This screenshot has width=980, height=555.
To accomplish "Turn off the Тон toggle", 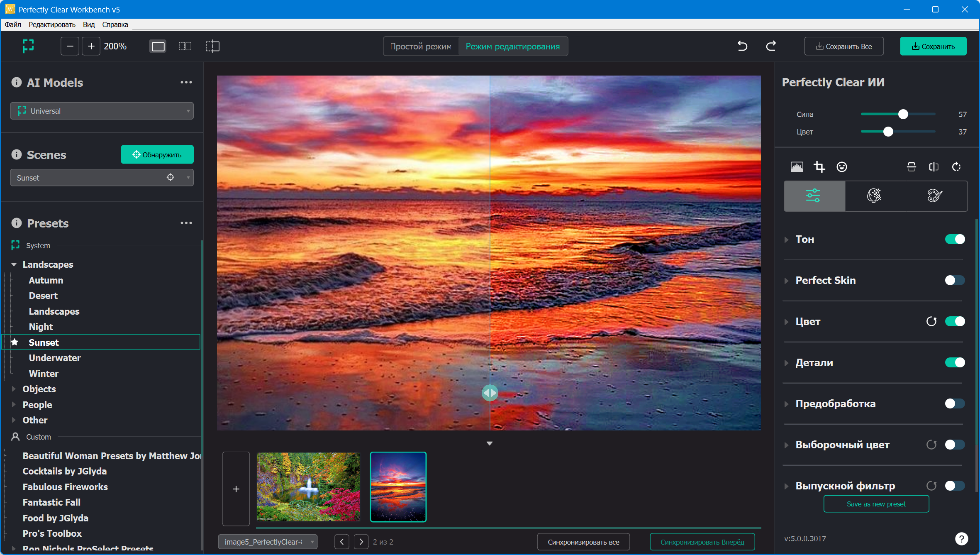I will [954, 239].
